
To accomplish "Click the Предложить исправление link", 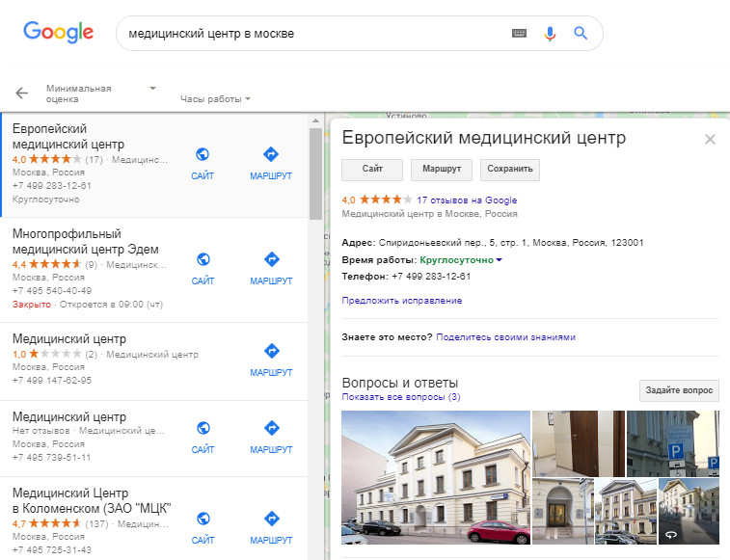I will (x=401, y=301).
